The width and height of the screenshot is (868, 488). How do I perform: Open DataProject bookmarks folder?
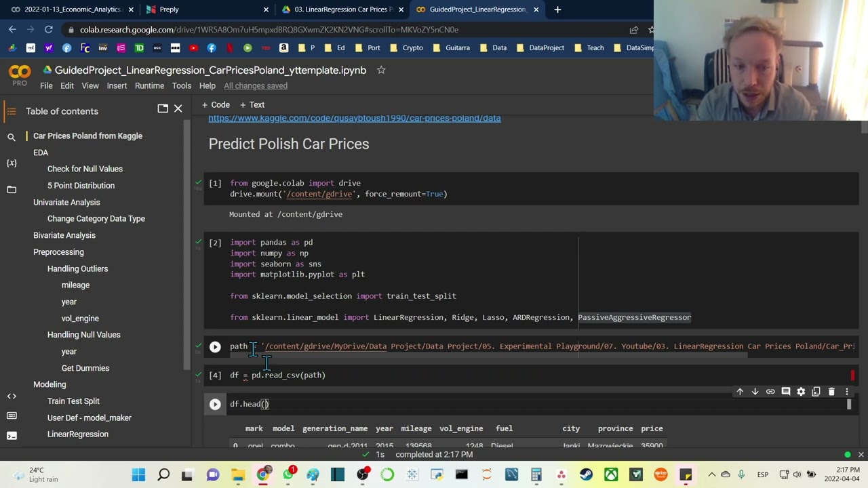(x=539, y=48)
